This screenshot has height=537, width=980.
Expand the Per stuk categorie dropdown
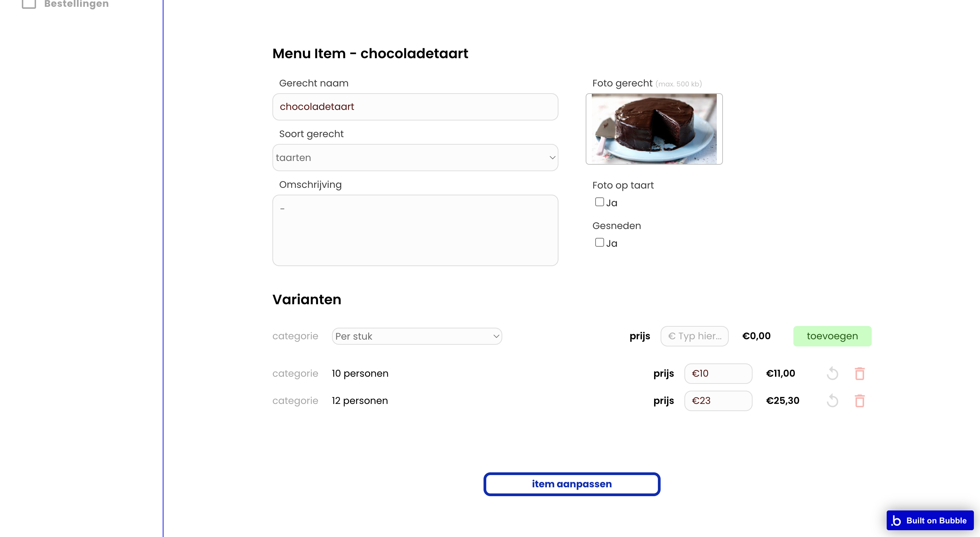[x=416, y=336]
